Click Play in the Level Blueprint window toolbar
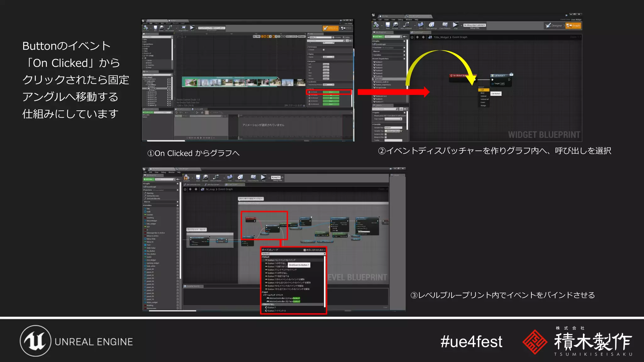This screenshot has height=362, width=644. pos(264,178)
